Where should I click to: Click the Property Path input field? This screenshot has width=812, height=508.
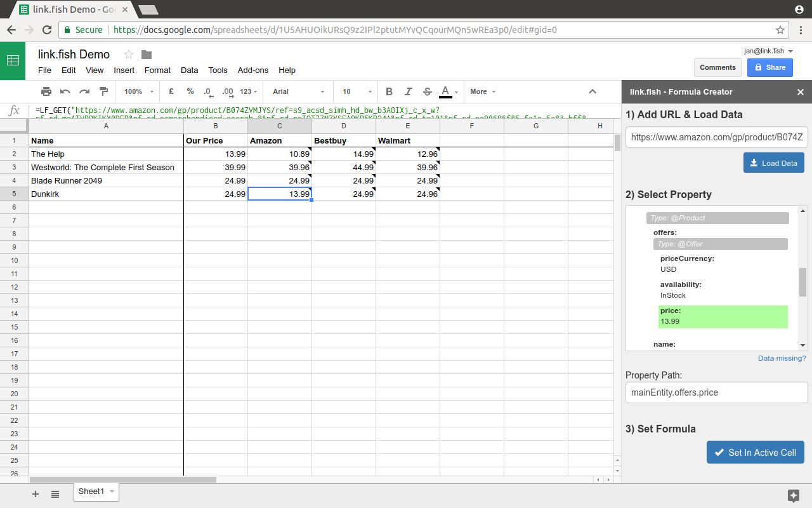coord(717,392)
